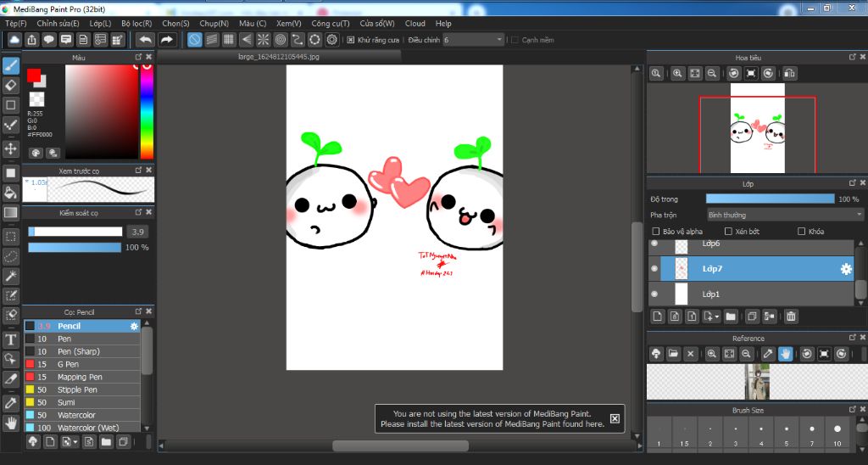Select the Bucket fill tool
868x465 pixels.
point(10,193)
